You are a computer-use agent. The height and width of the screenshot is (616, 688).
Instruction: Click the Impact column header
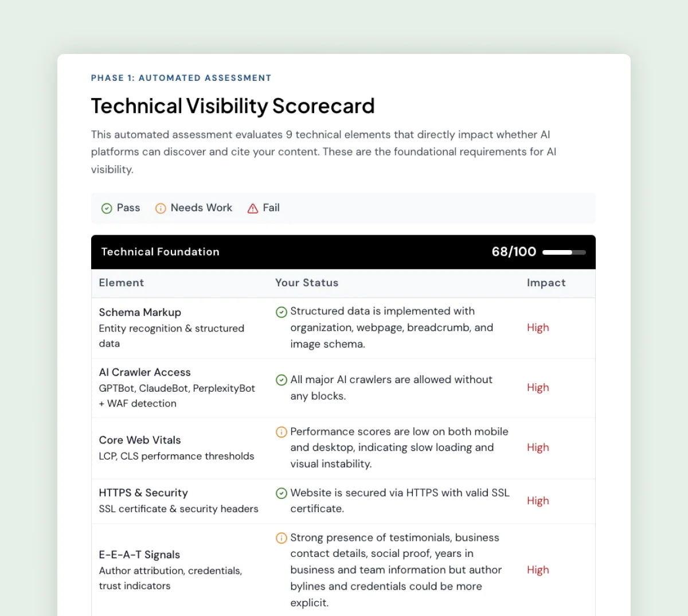[x=546, y=283]
